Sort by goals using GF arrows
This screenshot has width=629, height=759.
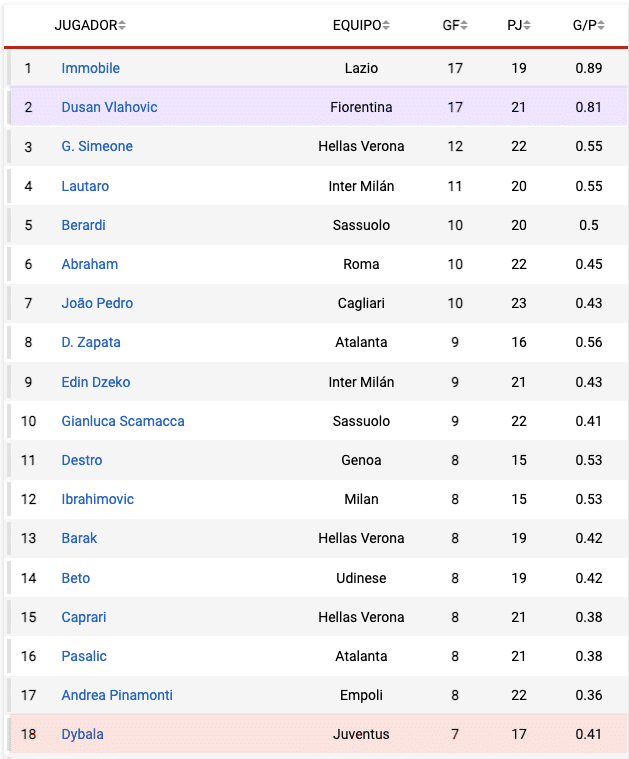click(x=464, y=25)
